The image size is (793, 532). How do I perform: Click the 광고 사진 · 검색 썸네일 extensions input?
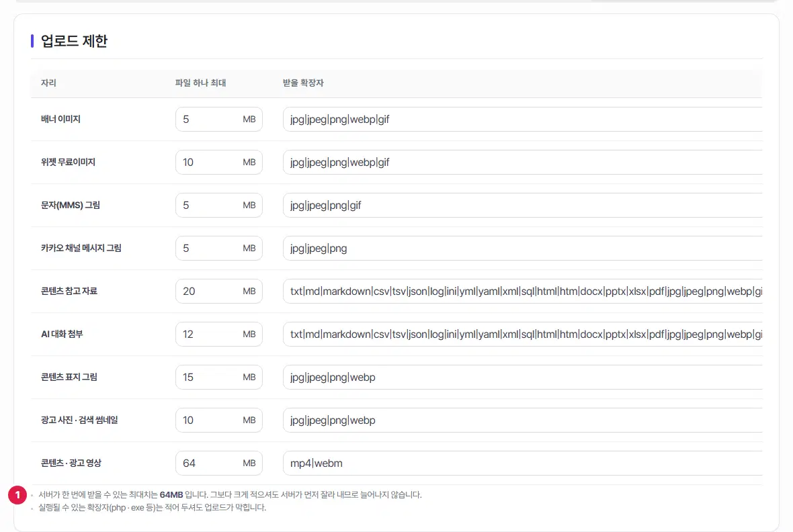(522, 420)
